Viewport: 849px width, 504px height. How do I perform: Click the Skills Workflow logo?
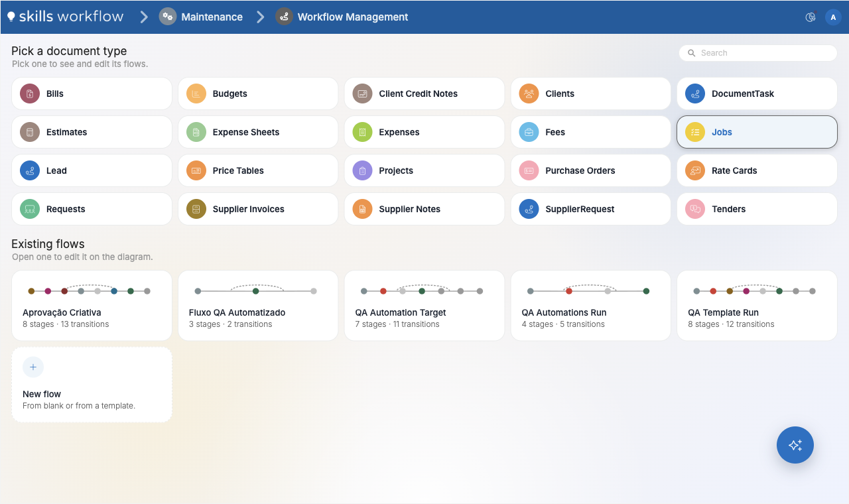(65, 17)
